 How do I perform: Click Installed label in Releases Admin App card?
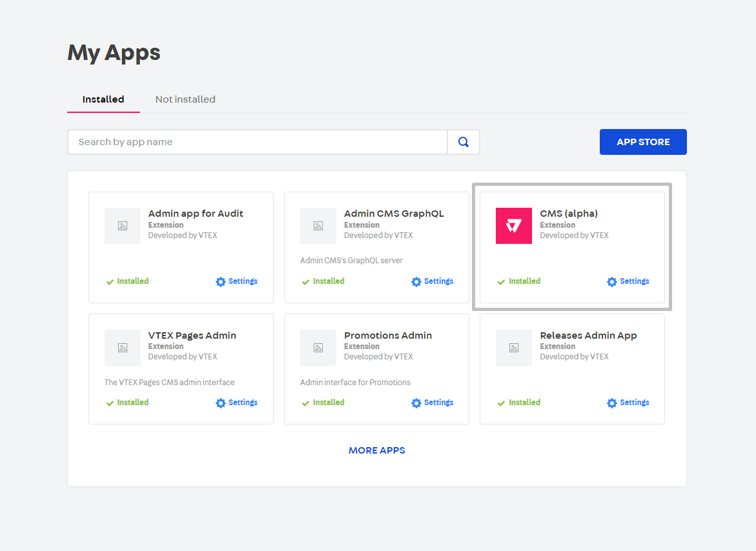(524, 403)
